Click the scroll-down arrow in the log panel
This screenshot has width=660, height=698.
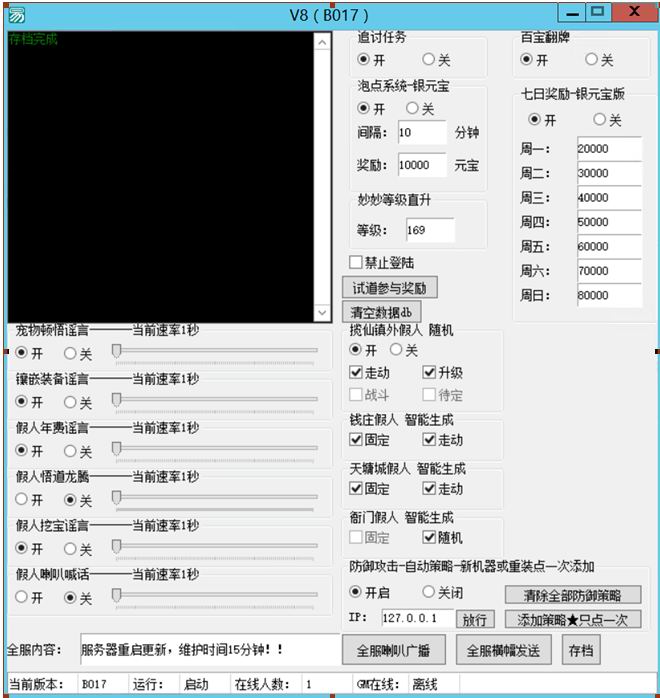click(x=321, y=313)
